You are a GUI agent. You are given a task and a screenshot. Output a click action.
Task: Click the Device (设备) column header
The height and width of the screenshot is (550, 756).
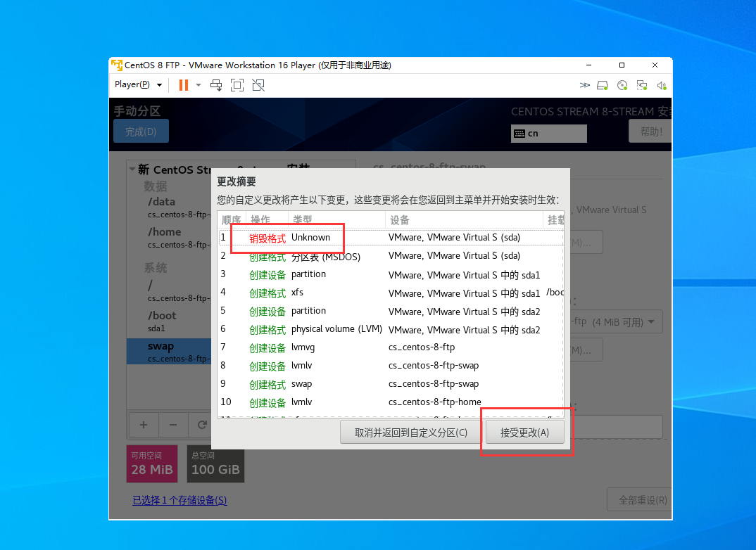point(464,220)
